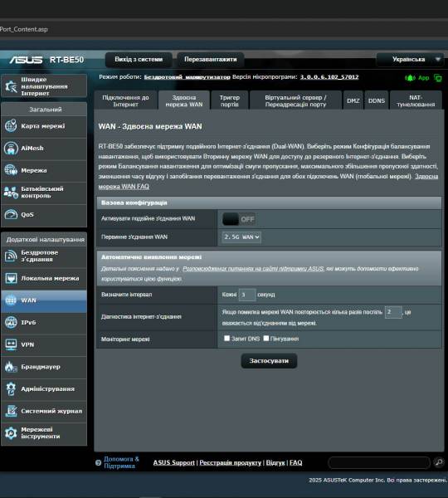
Task: Click the Мережа globe icon
Action: coord(11,170)
